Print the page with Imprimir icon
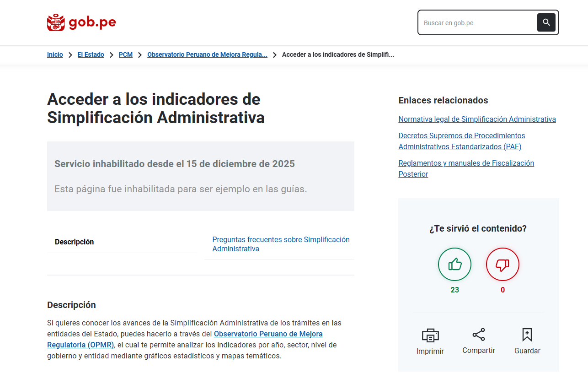Screen dimensions: 588x384 click(x=430, y=335)
